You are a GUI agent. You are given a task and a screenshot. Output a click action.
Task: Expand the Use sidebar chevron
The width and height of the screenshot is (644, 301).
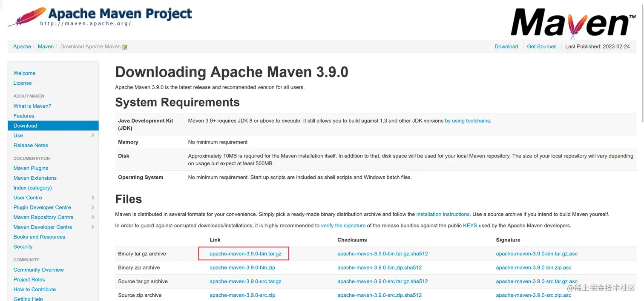tap(93, 135)
